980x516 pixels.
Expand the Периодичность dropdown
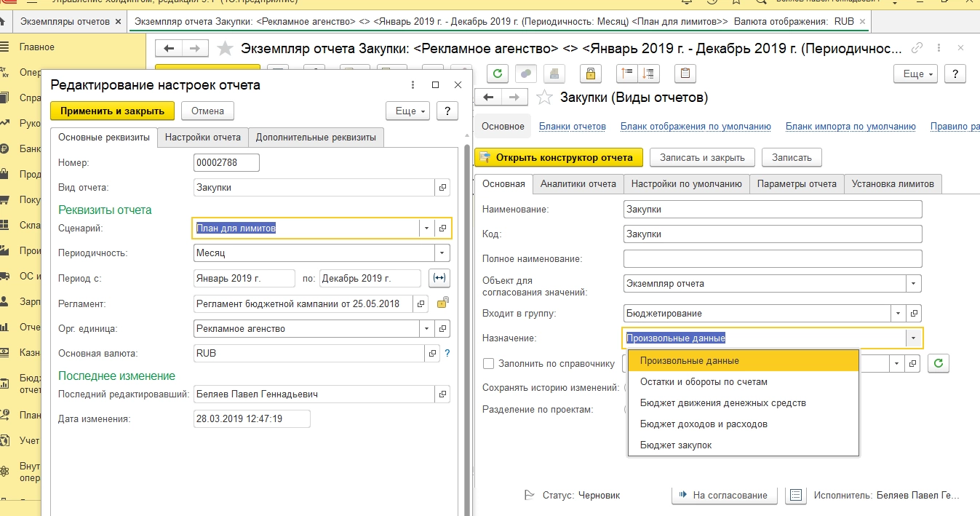click(x=442, y=253)
